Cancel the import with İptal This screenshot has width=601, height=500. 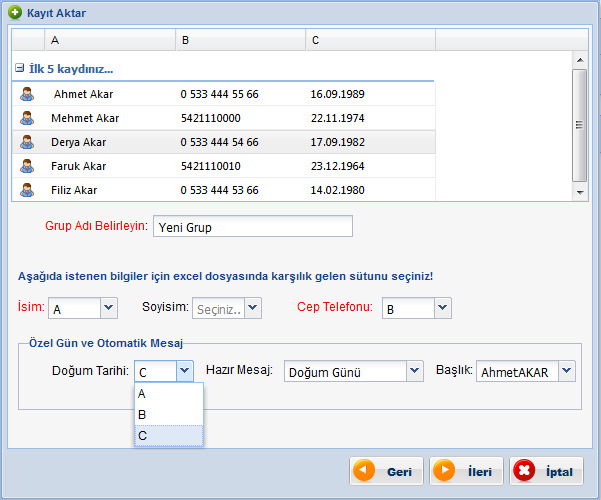tap(546, 471)
